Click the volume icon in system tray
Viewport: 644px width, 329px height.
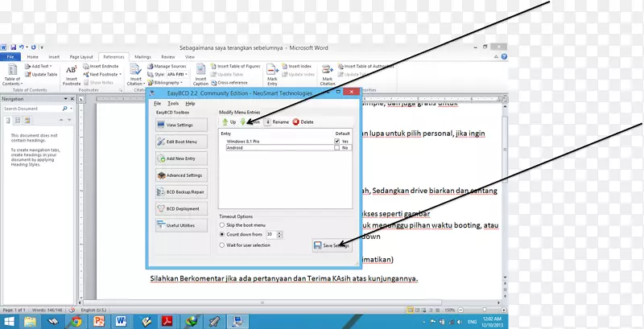(x=460, y=322)
